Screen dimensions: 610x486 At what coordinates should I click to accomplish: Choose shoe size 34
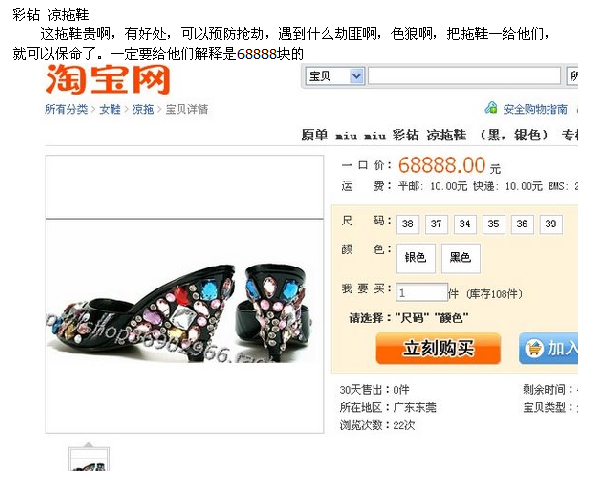(x=465, y=224)
